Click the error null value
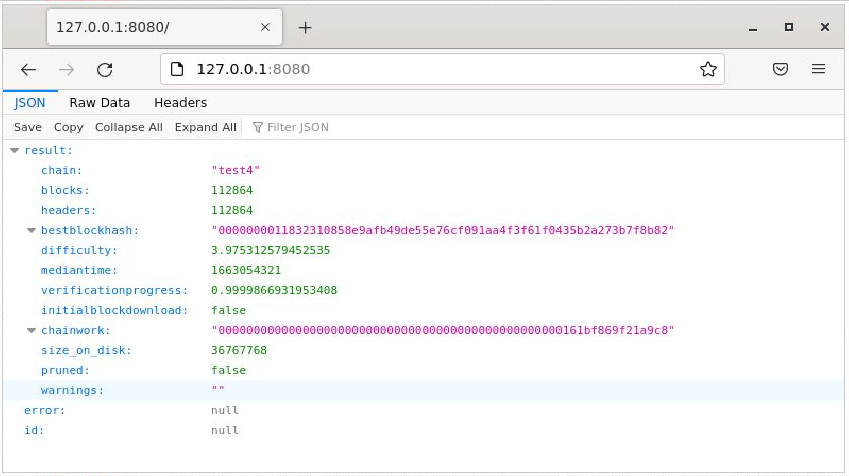This screenshot has height=476, width=849. click(225, 410)
